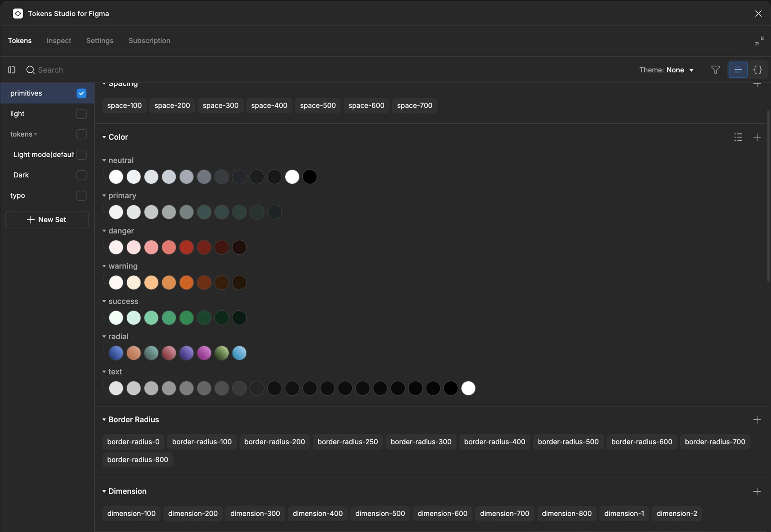Select the Tokens tab
Image resolution: width=771 pixels, height=532 pixels.
pyautogui.click(x=20, y=41)
